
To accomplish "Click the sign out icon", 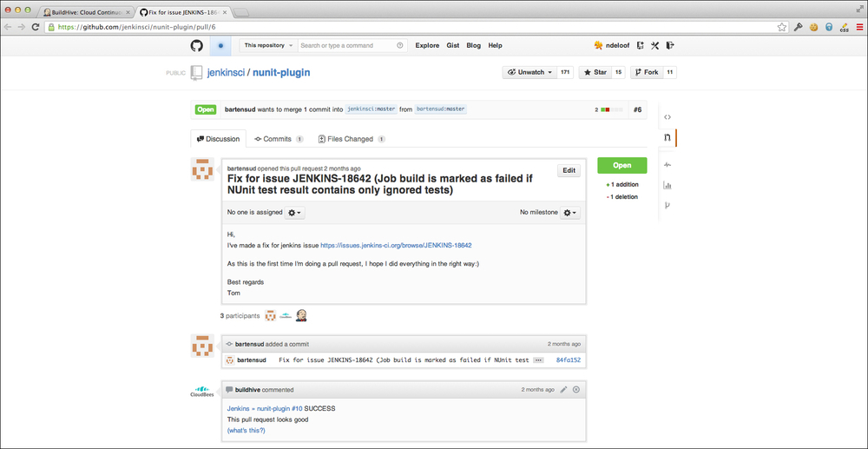I will point(670,45).
